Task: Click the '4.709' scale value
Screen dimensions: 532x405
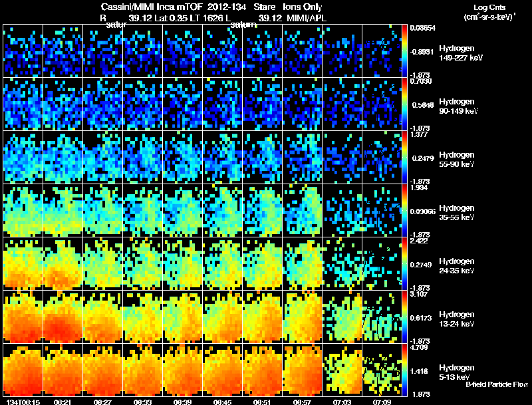Action: pyautogui.click(x=419, y=347)
